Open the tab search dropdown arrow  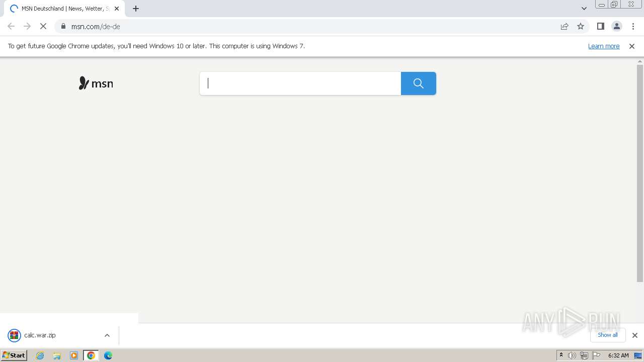584,9
